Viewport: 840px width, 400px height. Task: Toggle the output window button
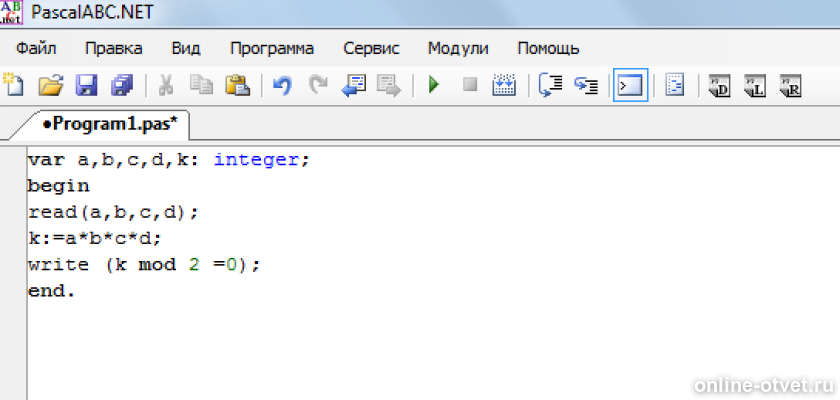630,86
